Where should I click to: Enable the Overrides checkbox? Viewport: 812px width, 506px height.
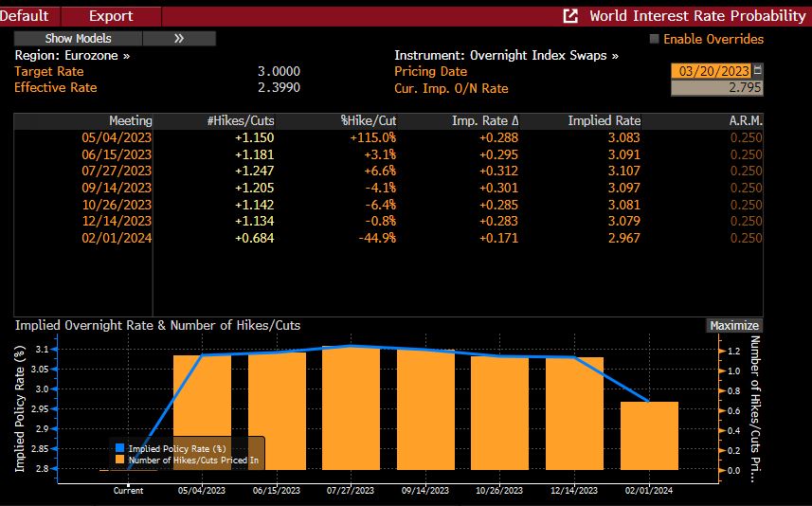(655, 39)
